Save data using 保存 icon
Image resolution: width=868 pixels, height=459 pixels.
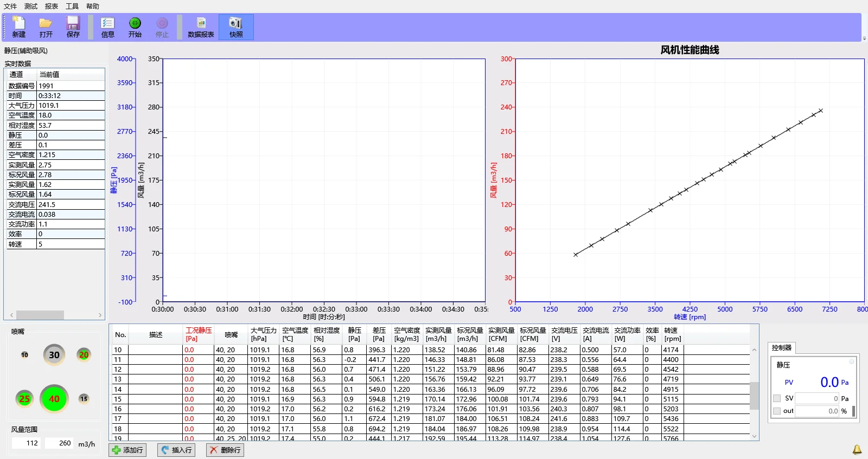click(73, 27)
